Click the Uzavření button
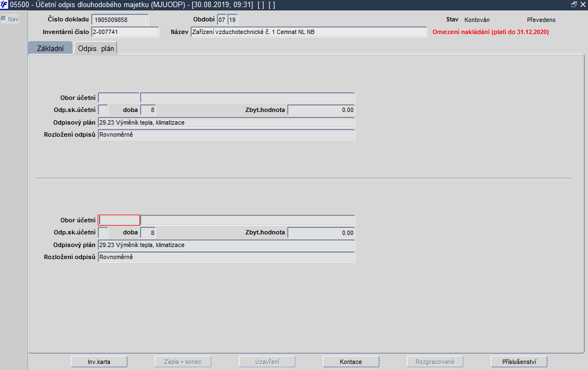The width and height of the screenshot is (588, 370). pos(267,362)
